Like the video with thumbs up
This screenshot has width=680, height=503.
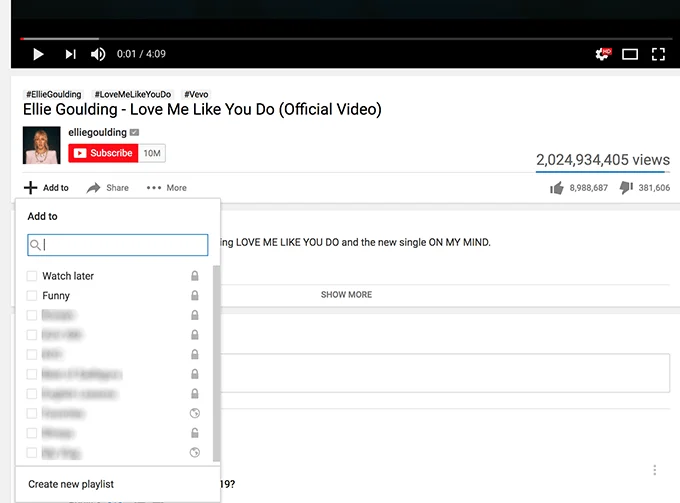557,187
